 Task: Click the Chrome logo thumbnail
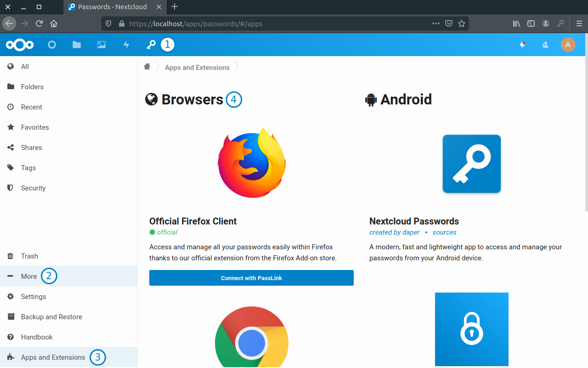click(x=252, y=337)
